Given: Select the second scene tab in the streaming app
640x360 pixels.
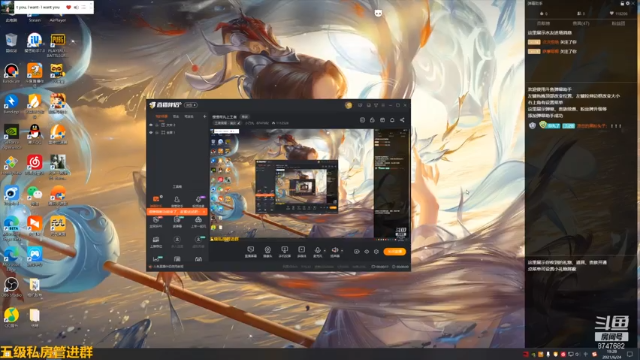Looking at the screenshot, I should click(176, 116).
